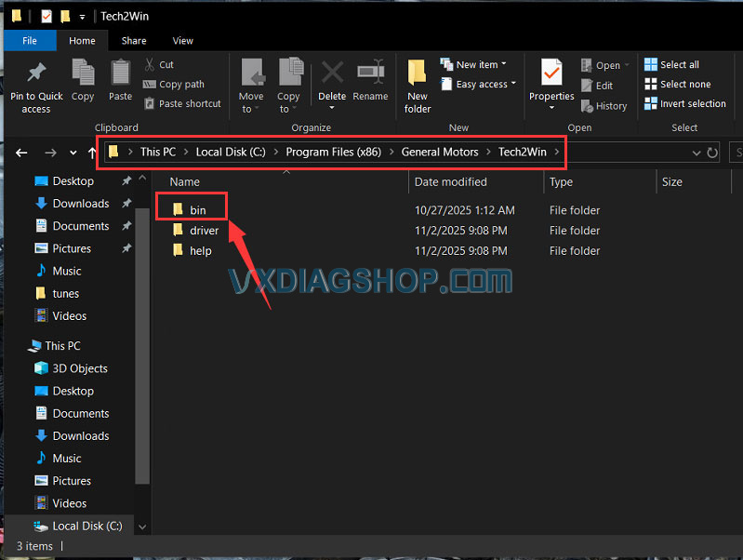743x560 pixels.
Task: Switch to the View ribbon tab
Action: 182,41
